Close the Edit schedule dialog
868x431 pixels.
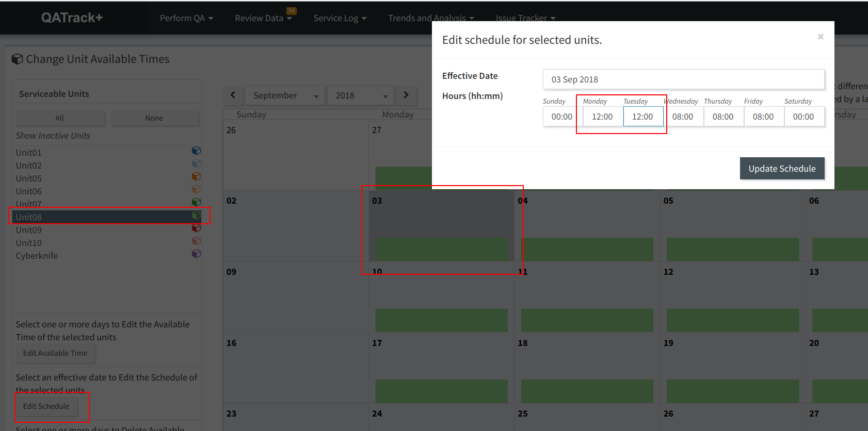[821, 37]
